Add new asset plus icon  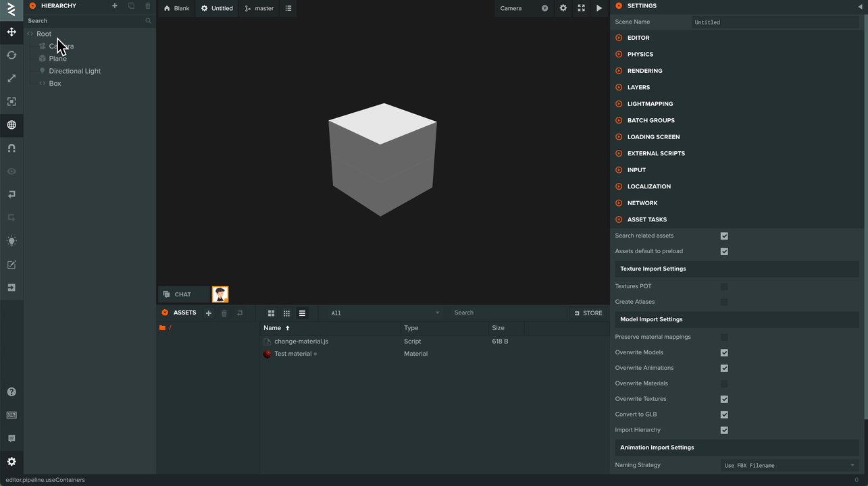[x=209, y=313]
